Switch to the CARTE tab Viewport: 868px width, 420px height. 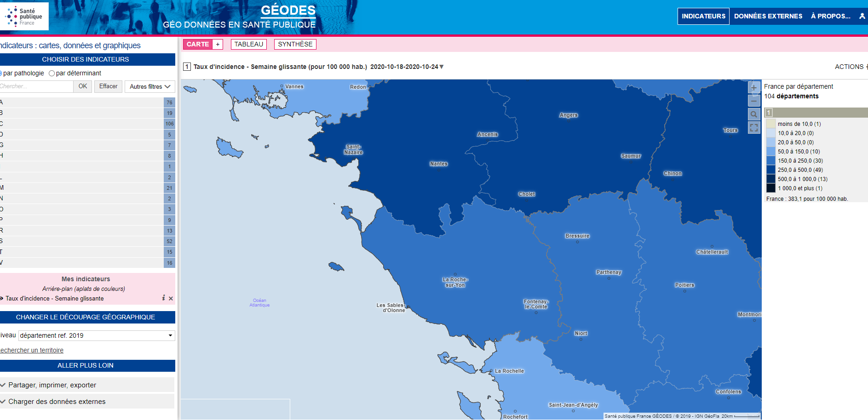coord(198,44)
